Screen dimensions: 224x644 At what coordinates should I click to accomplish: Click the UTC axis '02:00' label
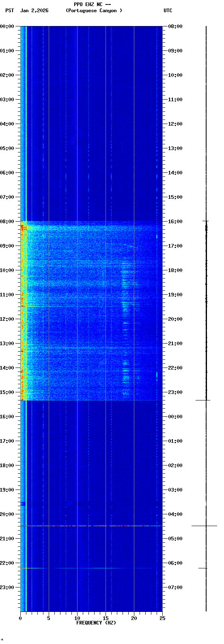175,466
